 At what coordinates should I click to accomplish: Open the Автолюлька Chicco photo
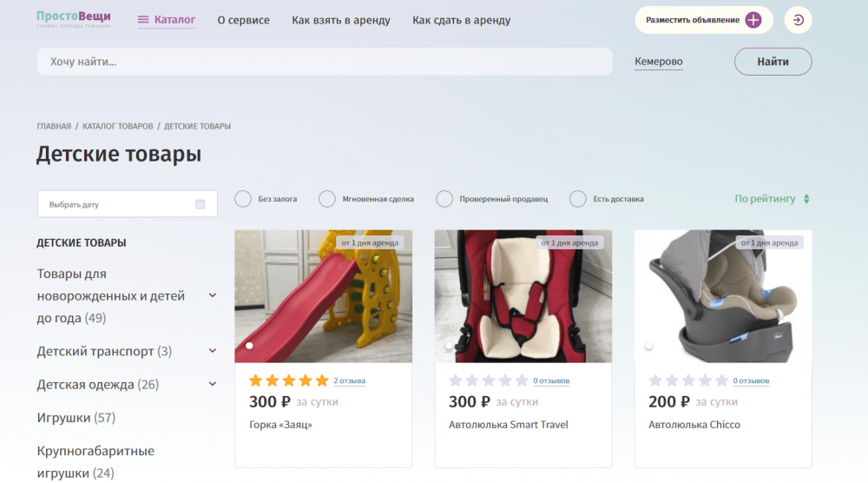point(723,296)
